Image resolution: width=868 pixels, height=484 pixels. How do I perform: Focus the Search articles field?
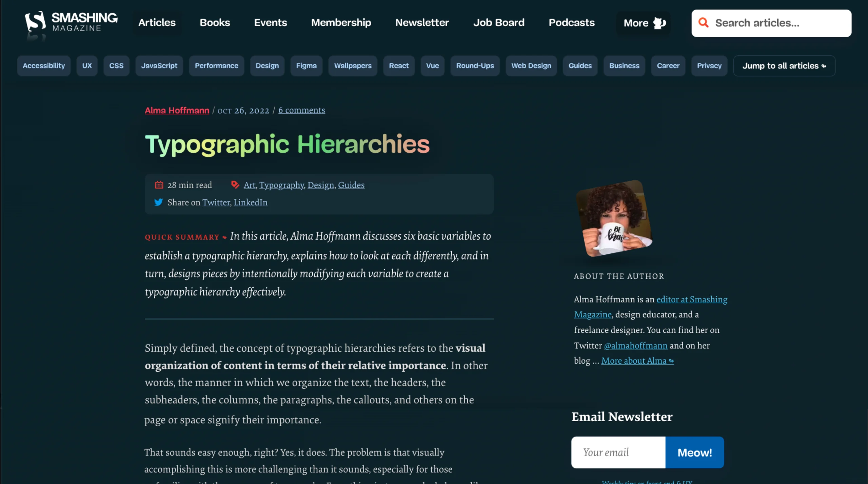(771, 23)
